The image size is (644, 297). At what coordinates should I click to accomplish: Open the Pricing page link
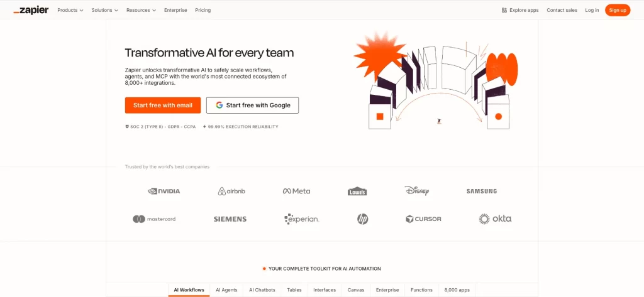[x=203, y=10]
